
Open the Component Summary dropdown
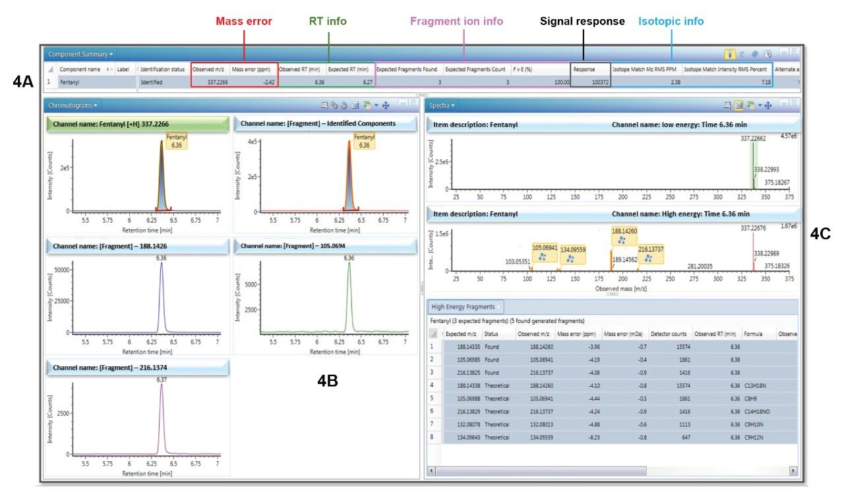(x=80, y=54)
